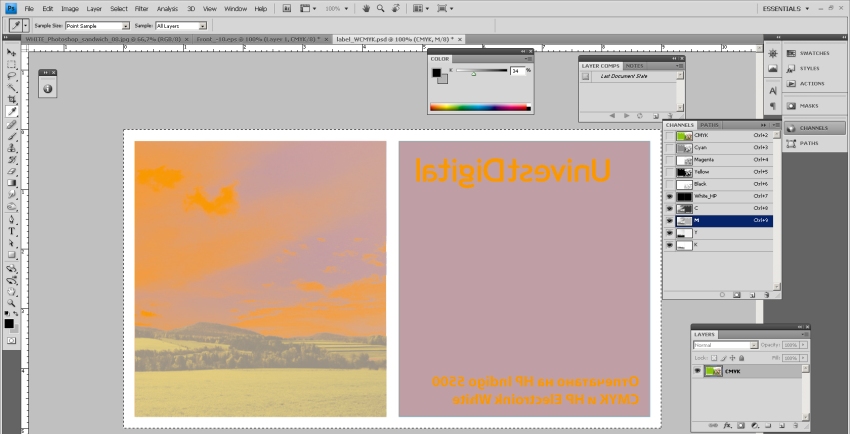Open the Opacity slider arrow in Layers
Screen dimensions: 850x434
[803, 345]
